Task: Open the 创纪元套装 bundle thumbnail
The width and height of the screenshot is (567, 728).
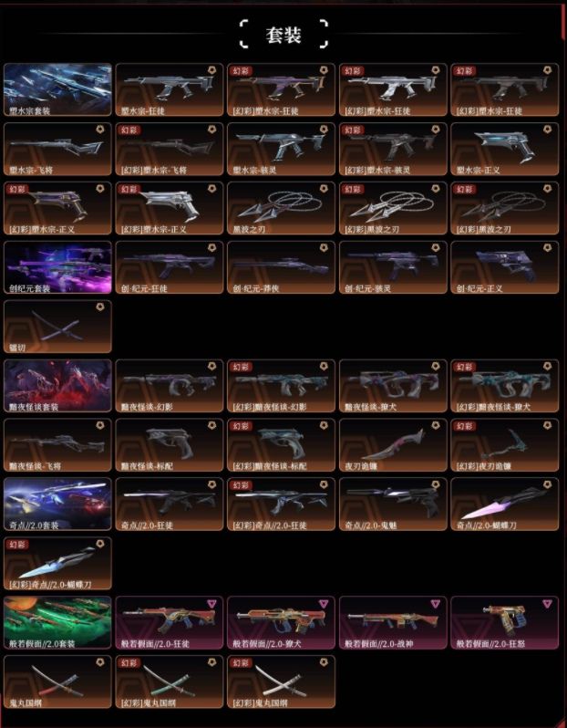Action: [57, 267]
